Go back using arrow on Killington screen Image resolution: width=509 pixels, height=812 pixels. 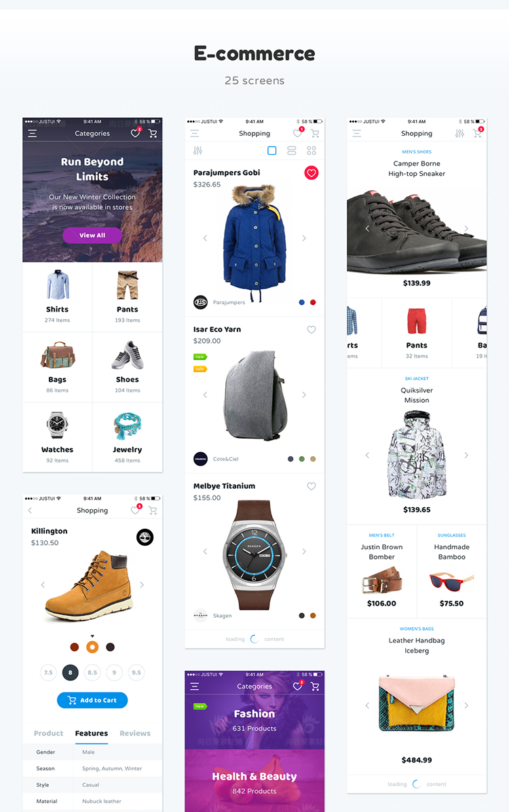(30, 511)
